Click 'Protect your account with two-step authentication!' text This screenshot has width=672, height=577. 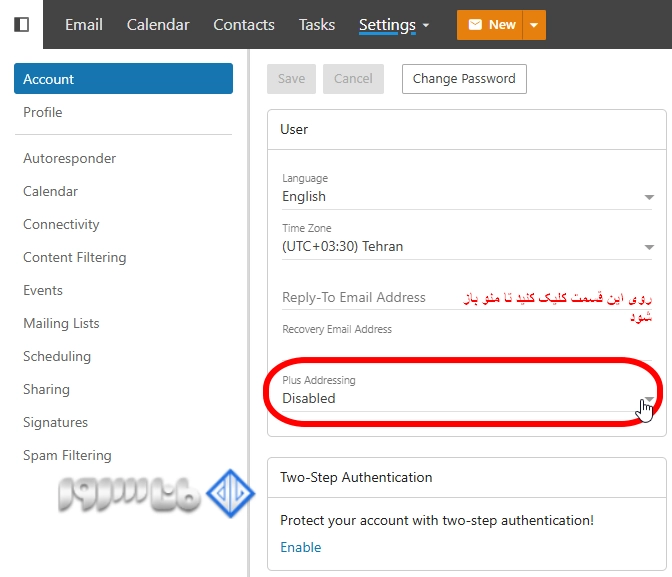tap(437, 520)
